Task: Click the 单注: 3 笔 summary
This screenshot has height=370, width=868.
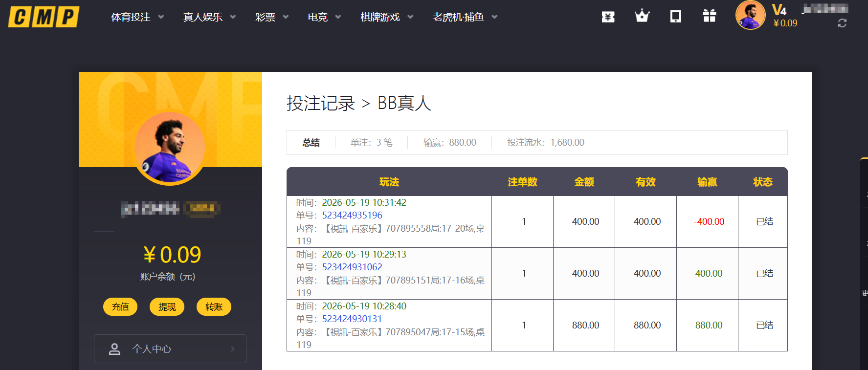Action: point(371,142)
